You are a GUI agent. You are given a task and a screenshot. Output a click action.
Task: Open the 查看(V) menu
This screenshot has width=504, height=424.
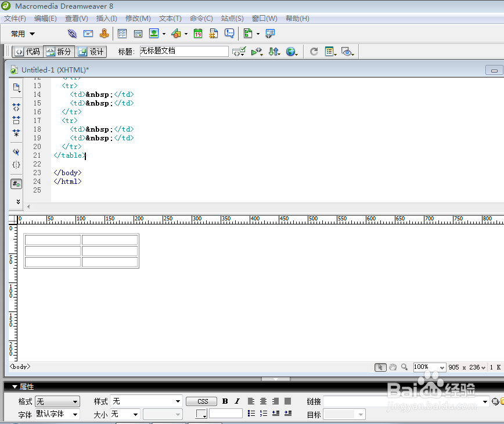pyautogui.click(x=77, y=19)
